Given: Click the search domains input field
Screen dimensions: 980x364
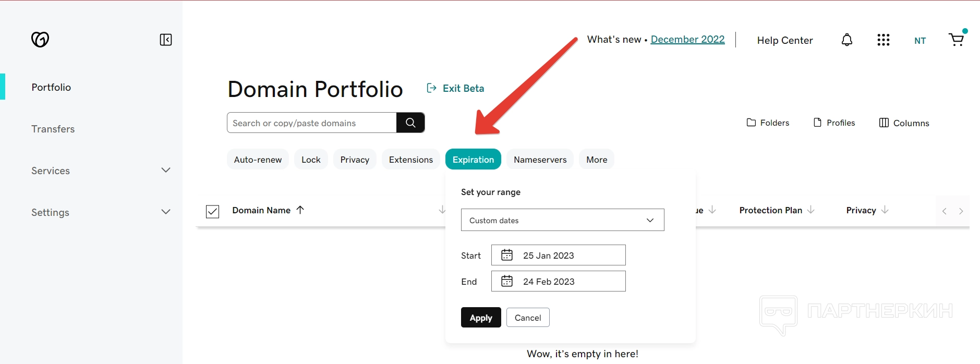Looking at the screenshot, I should pos(312,123).
